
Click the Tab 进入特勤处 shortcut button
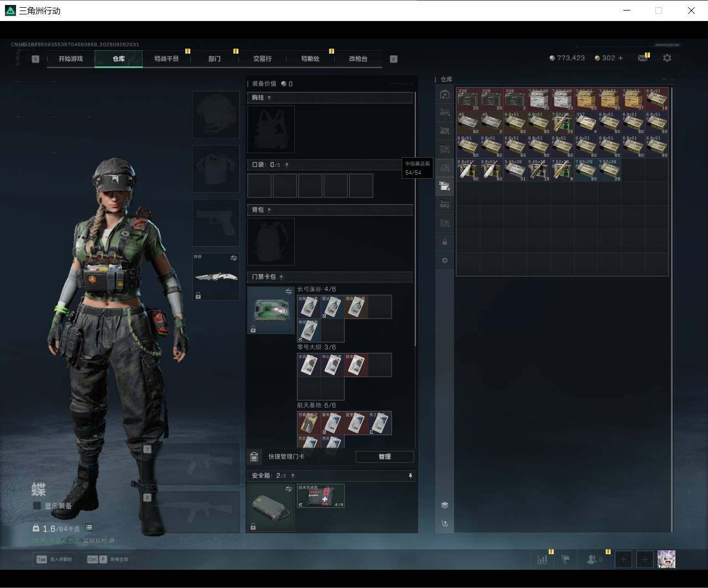click(x=55, y=559)
